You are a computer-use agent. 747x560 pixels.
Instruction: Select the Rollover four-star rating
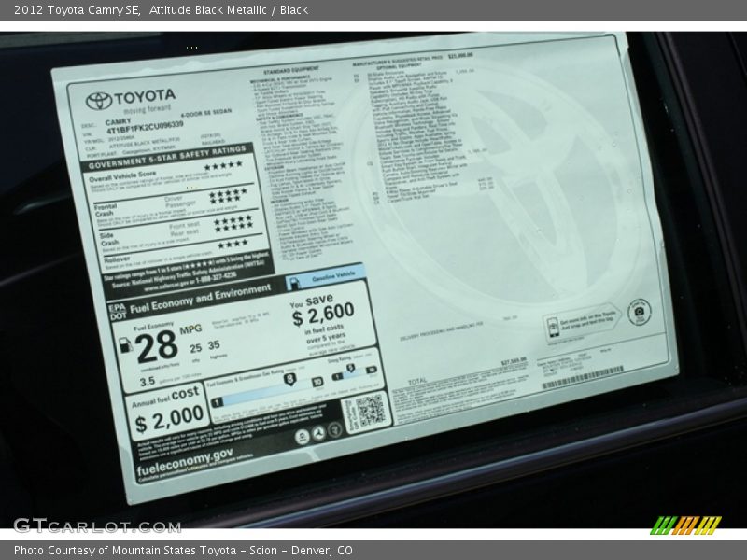tap(233, 245)
